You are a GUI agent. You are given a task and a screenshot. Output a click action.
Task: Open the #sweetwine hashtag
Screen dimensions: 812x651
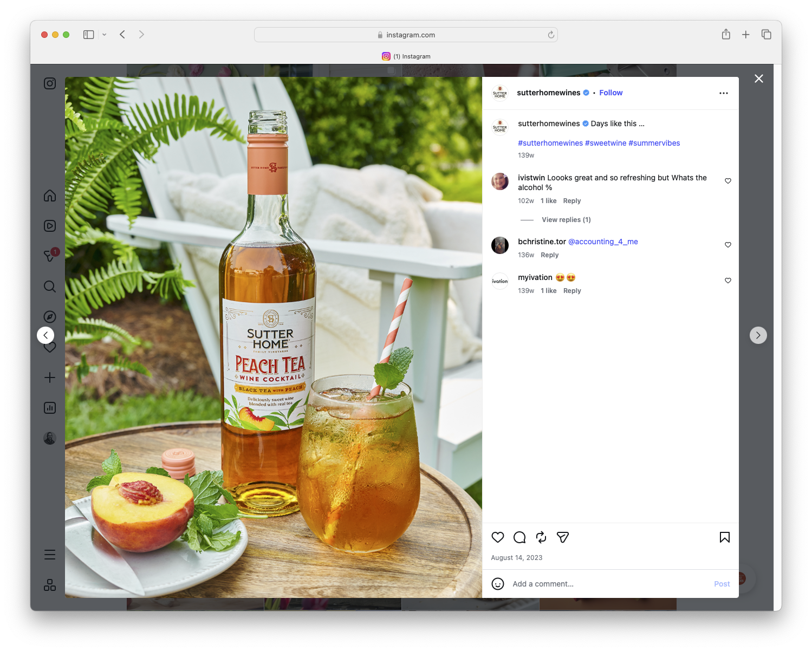pyautogui.click(x=606, y=143)
